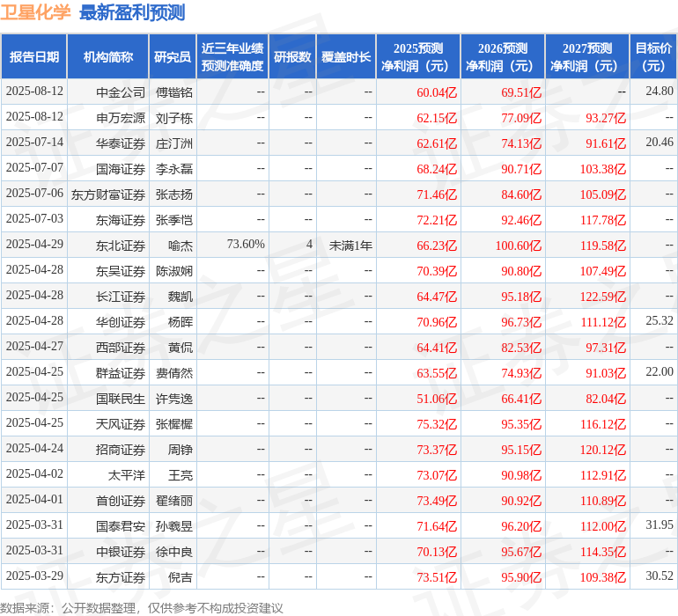Click the 近三年业绩预测准确度 column header
The image size is (678, 616).
tap(232, 56)
